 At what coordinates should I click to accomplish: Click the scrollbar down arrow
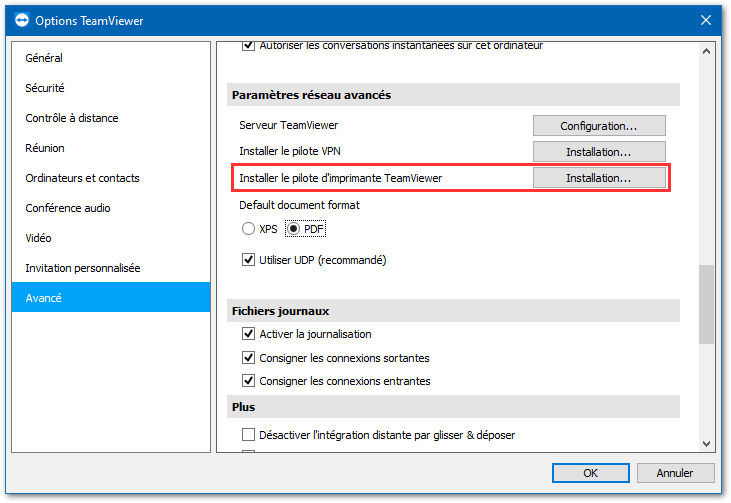[706, 444]
